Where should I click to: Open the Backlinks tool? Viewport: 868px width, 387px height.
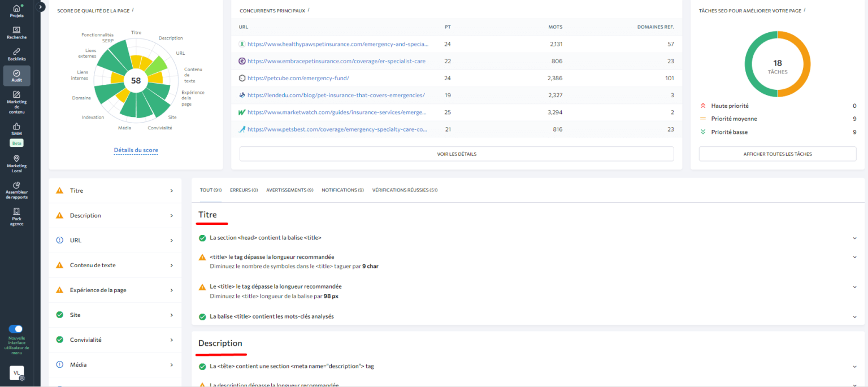(x=16, y=53)
